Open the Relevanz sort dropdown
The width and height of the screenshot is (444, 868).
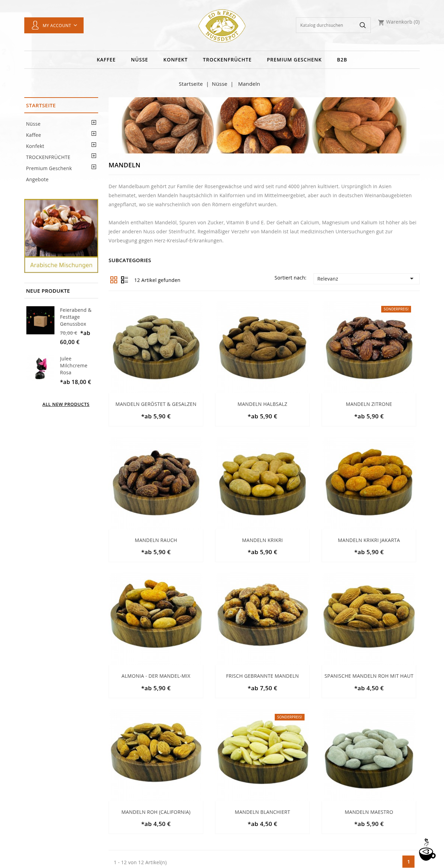click(366, 279)
